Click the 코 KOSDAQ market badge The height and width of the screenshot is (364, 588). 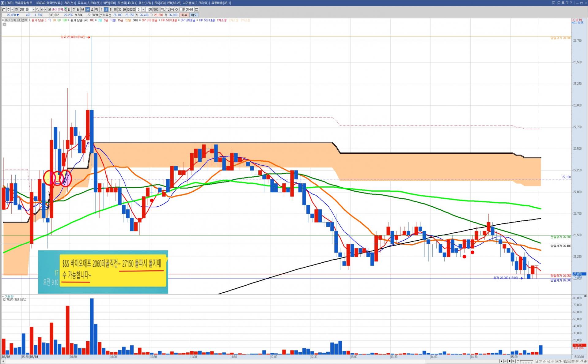coord(49,9)
